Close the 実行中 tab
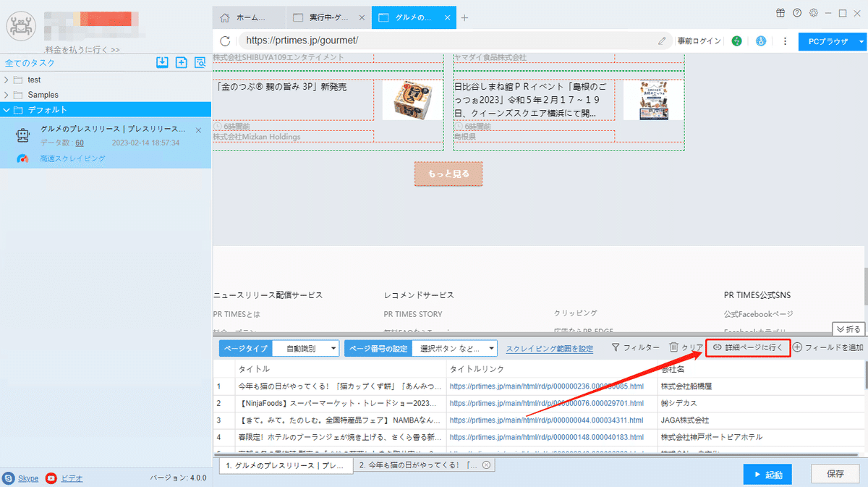 pos(361,17)
